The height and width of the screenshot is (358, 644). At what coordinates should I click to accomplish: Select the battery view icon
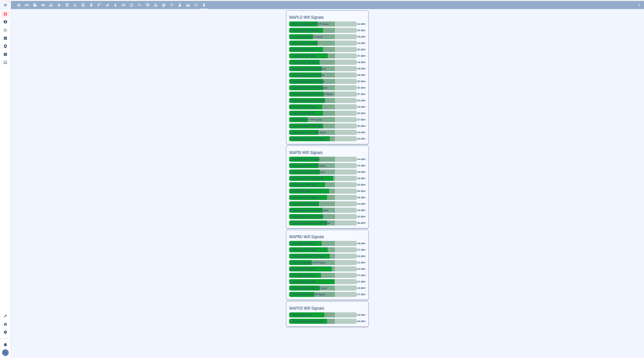coord(180,5)
